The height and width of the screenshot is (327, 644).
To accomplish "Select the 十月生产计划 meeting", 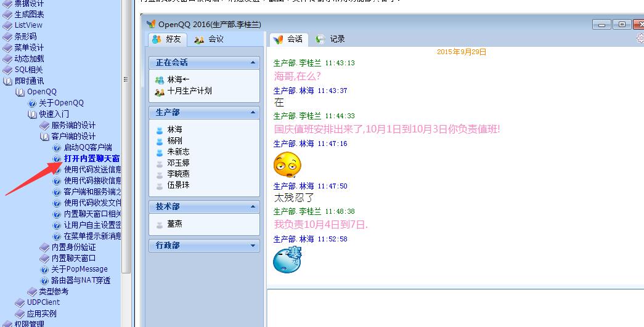I will pos(189,91).
